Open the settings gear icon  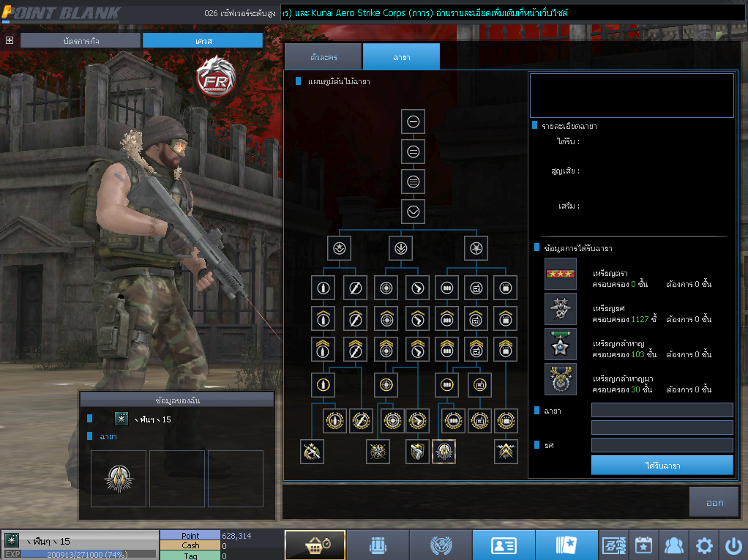[703, 545]
